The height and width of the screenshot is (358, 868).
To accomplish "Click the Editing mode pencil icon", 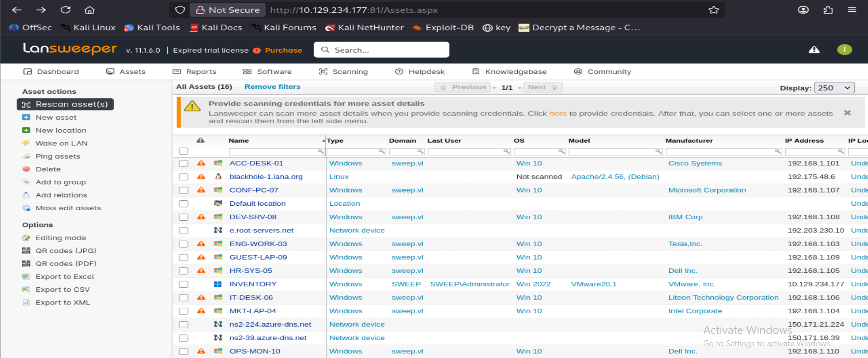I will point(26,238).
